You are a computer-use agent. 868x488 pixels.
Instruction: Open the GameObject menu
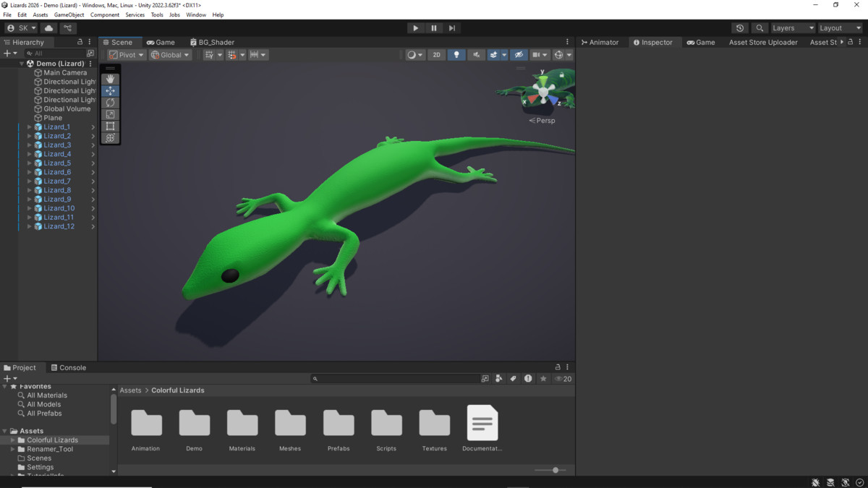tap(69, 14)
